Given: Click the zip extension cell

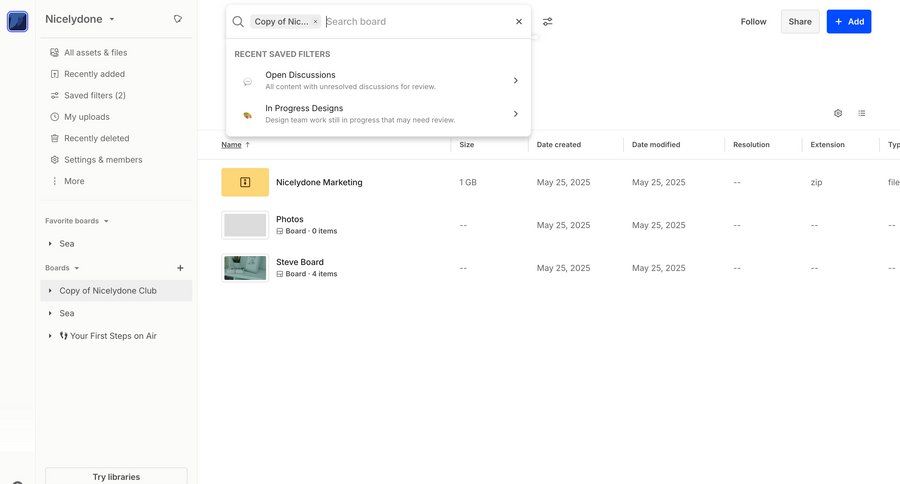Looking at the screenshot, I should click(816, 182).
